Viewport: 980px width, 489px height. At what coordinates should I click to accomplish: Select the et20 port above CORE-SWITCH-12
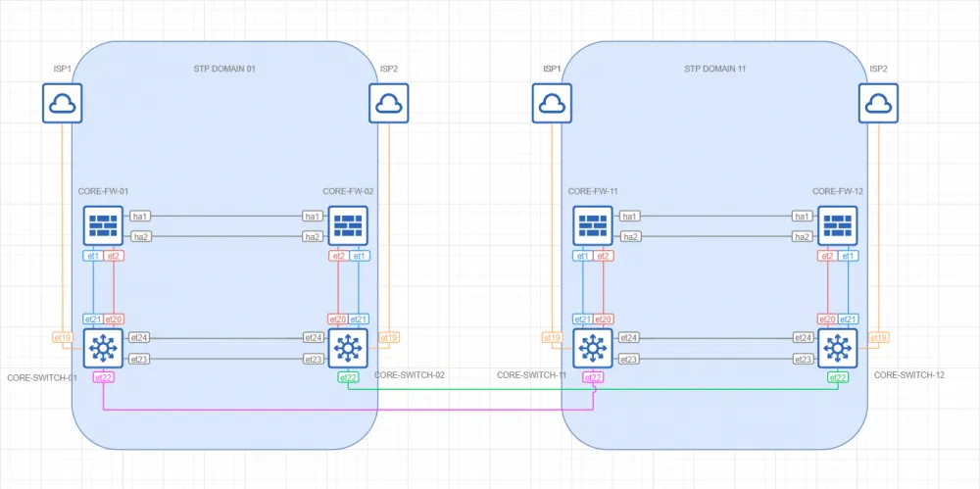(x=828, y=318)
